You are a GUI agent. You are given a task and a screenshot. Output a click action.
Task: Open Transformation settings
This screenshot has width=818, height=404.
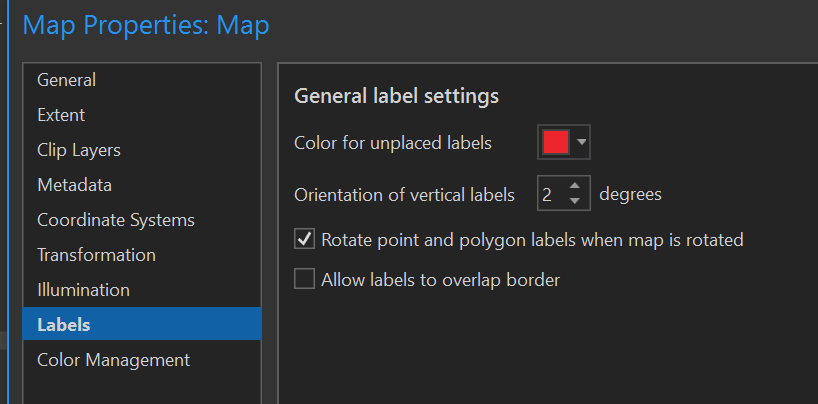coord(96,255)
